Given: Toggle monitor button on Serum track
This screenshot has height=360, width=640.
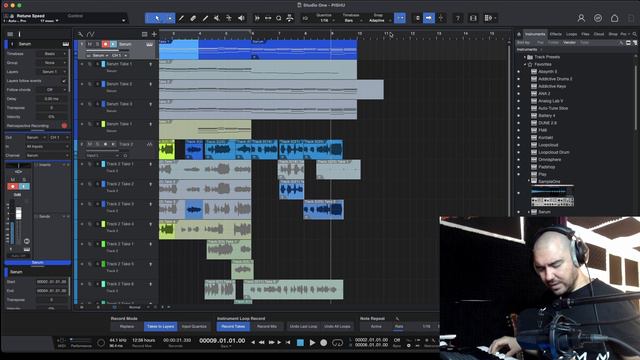Looking at the screenshot, I should pyautogui.click(x=113, y=44).
